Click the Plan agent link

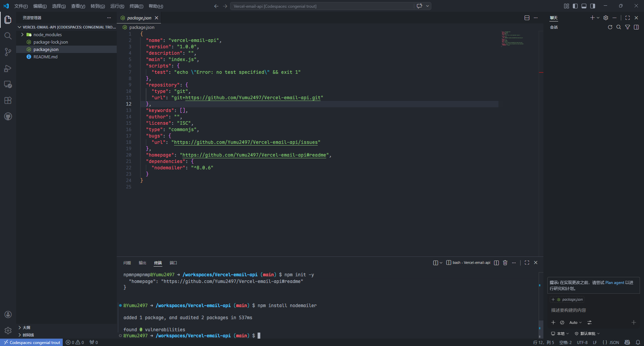tap(614, 283)
